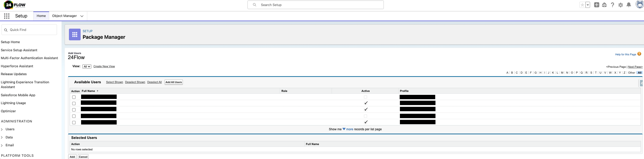Screen dimensions: 644x159
Task: Open the View dropdown set to All
Action: click(x=87, y=66)
